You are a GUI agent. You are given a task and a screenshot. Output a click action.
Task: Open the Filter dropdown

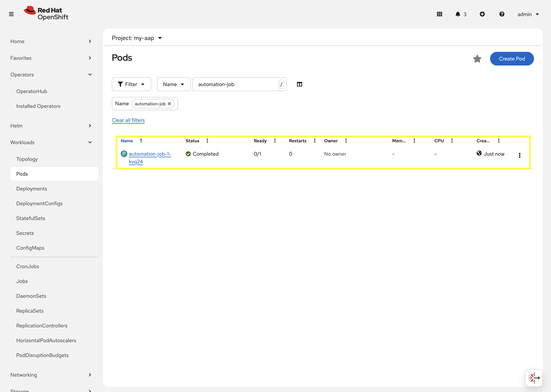(x=131, y=84)
